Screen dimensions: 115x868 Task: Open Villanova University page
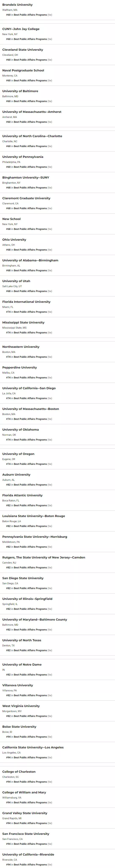[18, 685]
